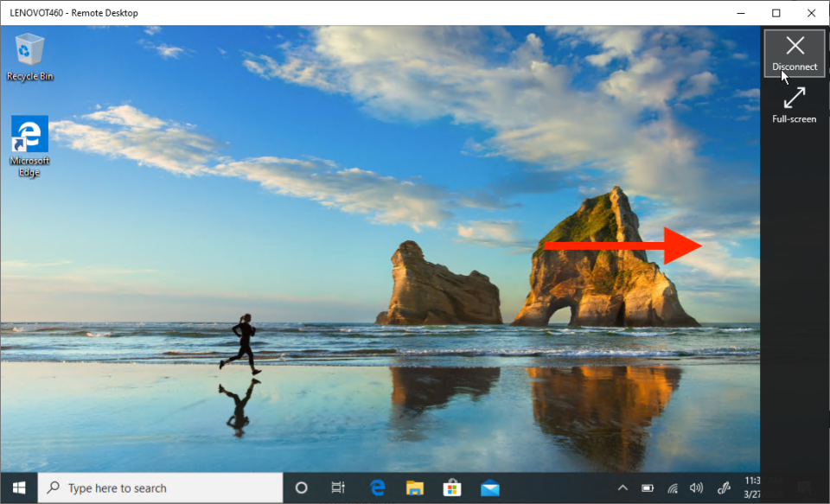Open the taskbar clock and date
This screenshot has width=830, height=504.
pyautogui.click(x=751, y=488)
